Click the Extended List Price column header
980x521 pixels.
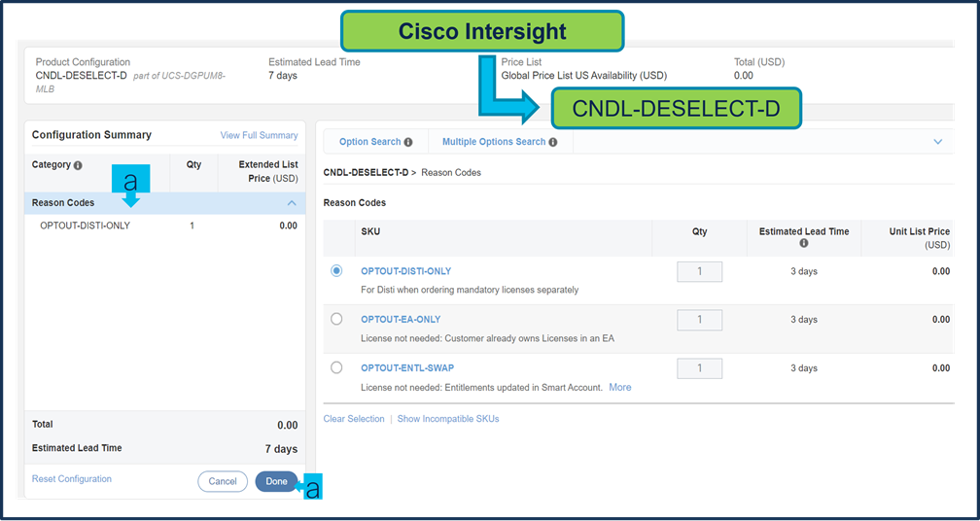tap(268, 172)
